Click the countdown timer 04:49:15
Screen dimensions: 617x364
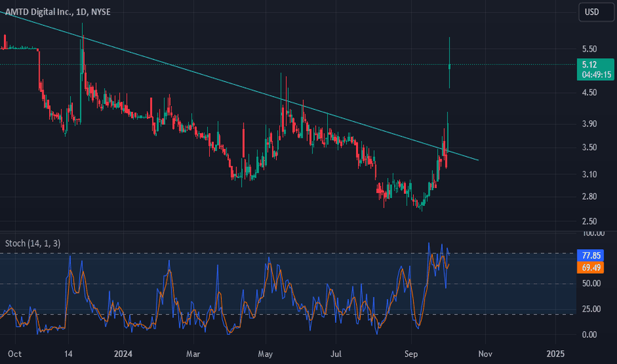pos(596,75)
